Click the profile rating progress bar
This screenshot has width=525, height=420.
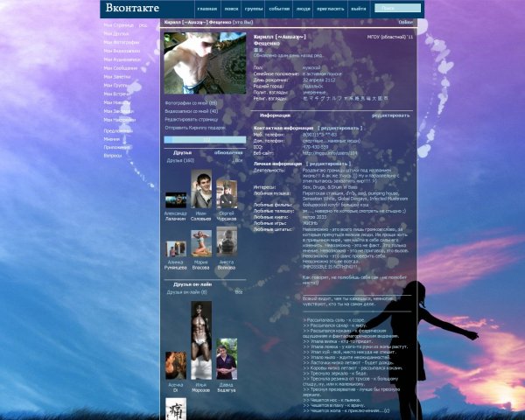coord(205,140)
